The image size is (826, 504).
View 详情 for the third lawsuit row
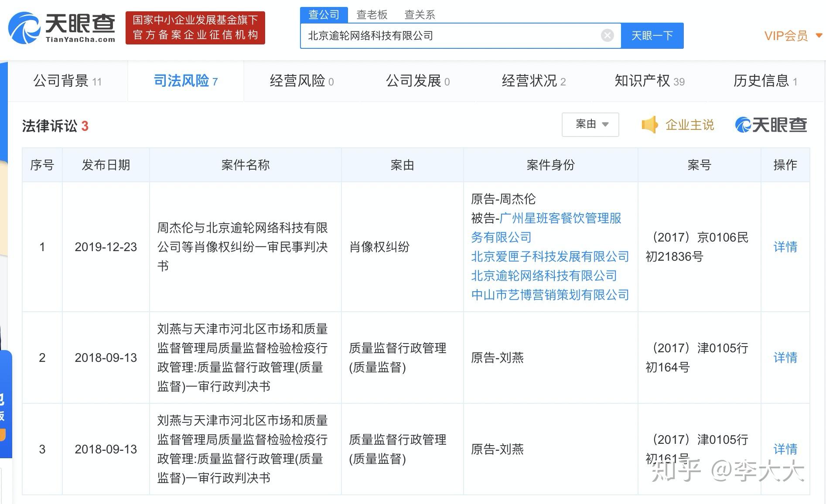coord(785,449)
